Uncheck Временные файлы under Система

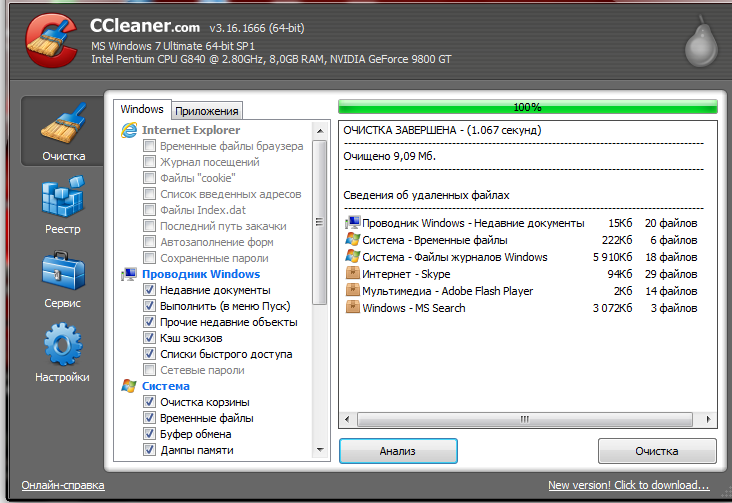pyautogui.click(x=149, y=418)
